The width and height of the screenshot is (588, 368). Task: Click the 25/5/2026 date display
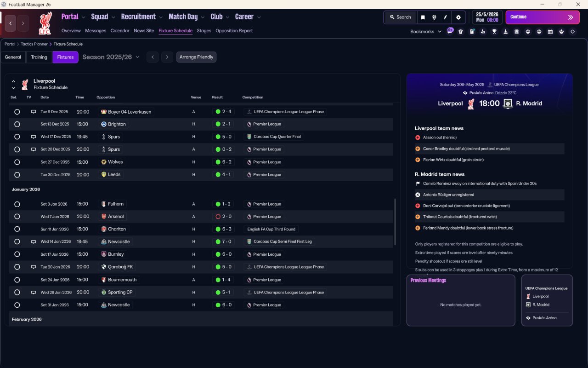pyautogui.click(x=487, y=17)
